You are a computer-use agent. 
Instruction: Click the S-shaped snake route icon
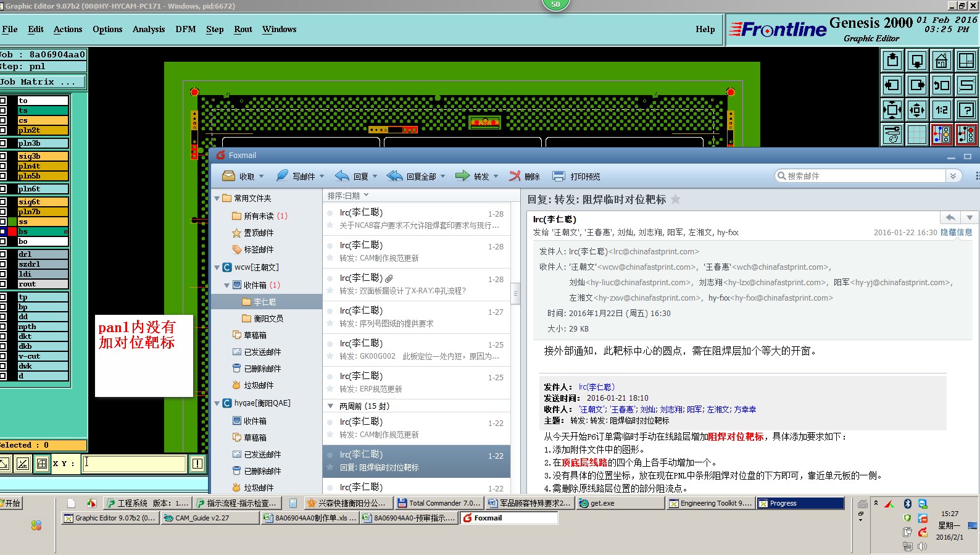tap(966, 85)
